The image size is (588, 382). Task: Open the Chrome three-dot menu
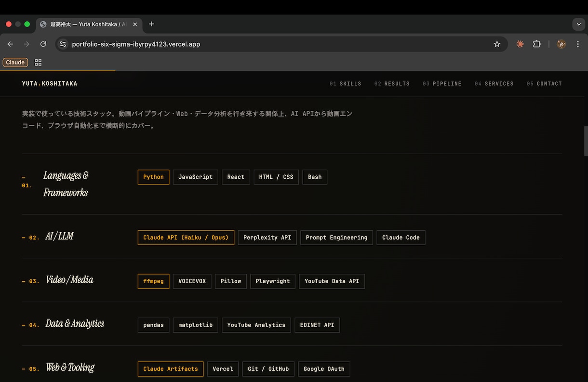[577, 44]
